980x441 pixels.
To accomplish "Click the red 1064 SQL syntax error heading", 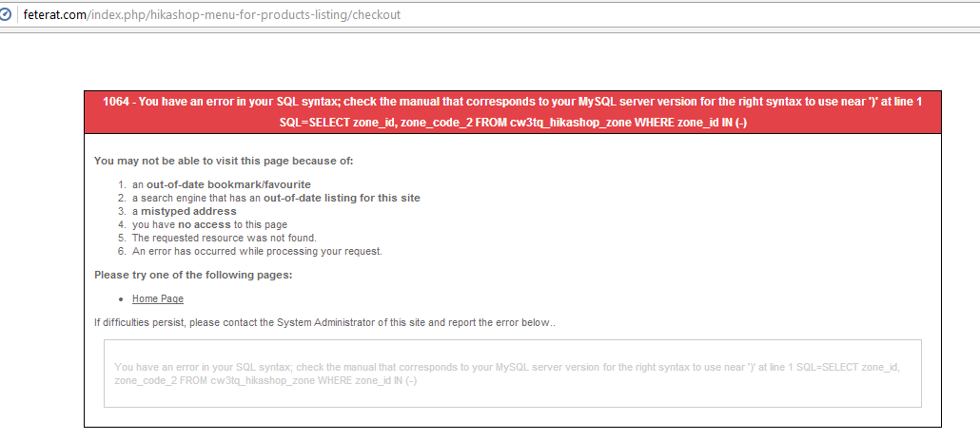I will [513, 102].
